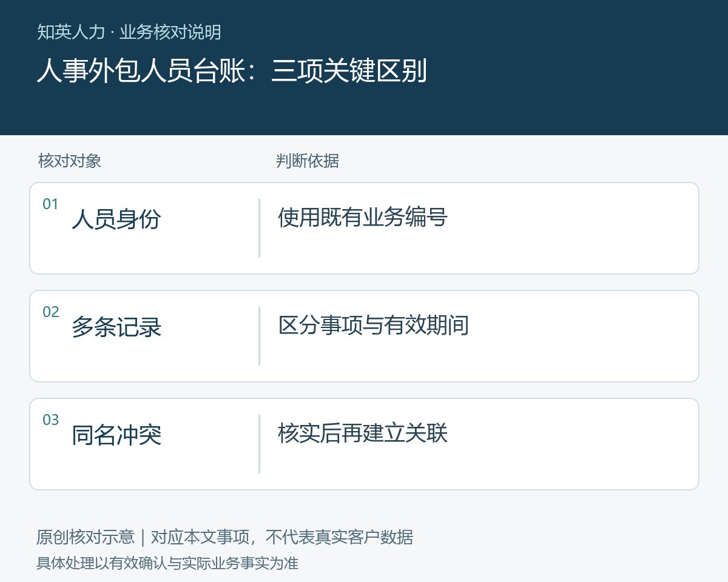Select the 人员身份 item
Screen dimensions: 728x582
pyautogui.click(x=116, y=219)
